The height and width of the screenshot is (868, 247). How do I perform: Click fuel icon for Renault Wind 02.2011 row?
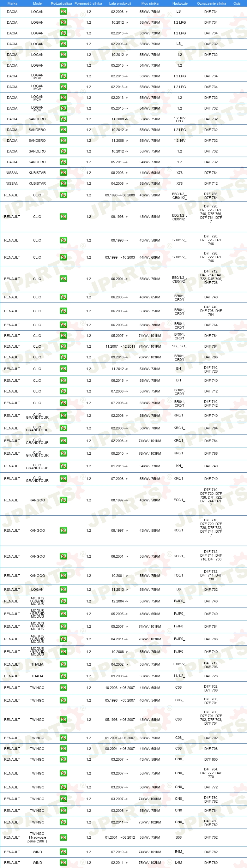click(63, 863)
